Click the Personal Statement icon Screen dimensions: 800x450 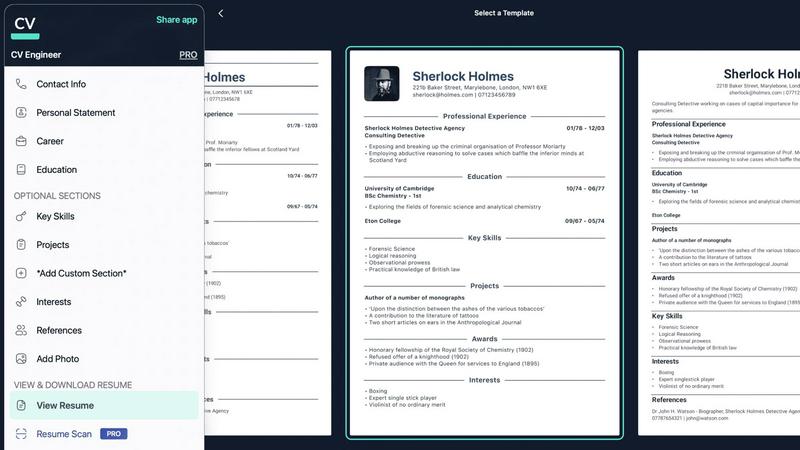pos(21,113)
